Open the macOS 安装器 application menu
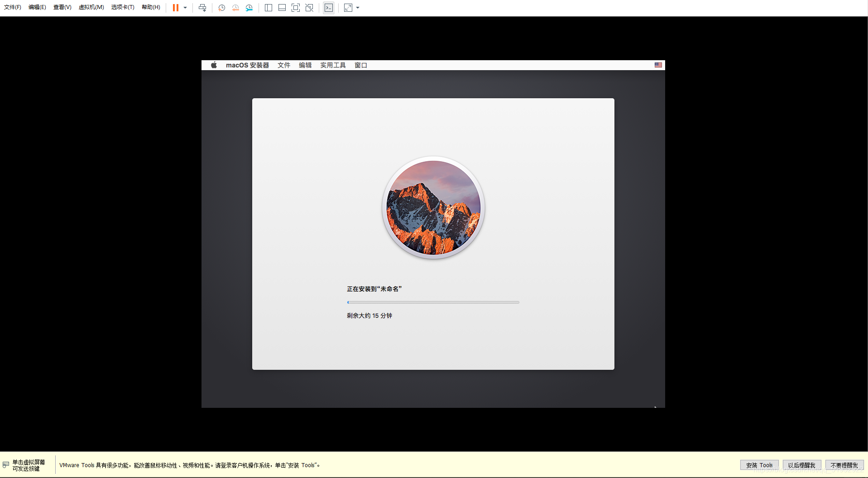 click(248, 65)
